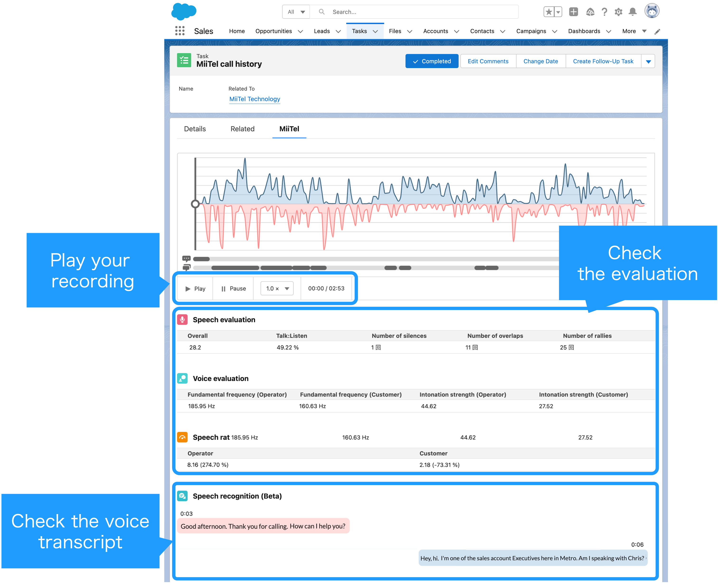Screen dimensions: 718x588
Task: Expand the Files nav chevron
Action: pos(409,32)
